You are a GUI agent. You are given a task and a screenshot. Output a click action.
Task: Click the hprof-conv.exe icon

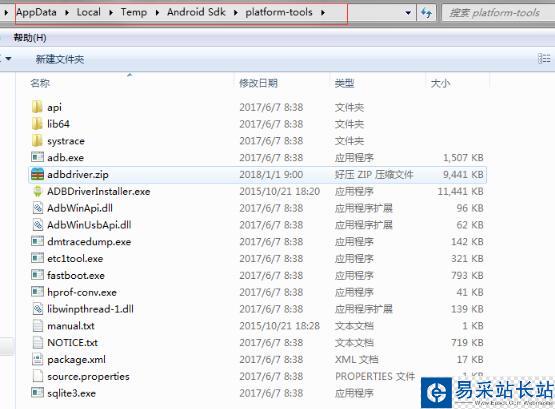click(37, 292)
